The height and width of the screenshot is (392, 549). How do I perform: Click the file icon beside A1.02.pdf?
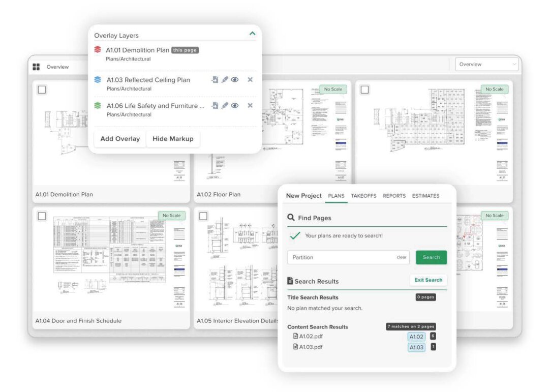296,336
